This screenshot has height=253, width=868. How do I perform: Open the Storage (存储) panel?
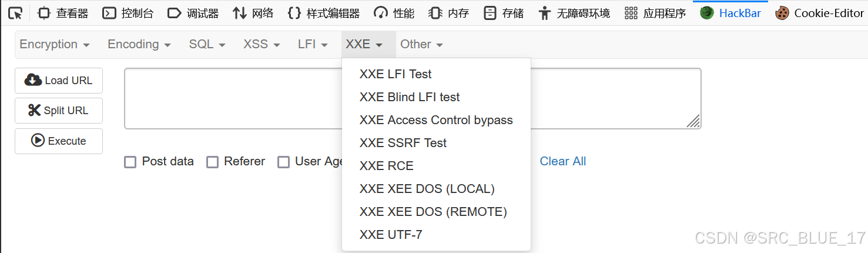[504, 13]
